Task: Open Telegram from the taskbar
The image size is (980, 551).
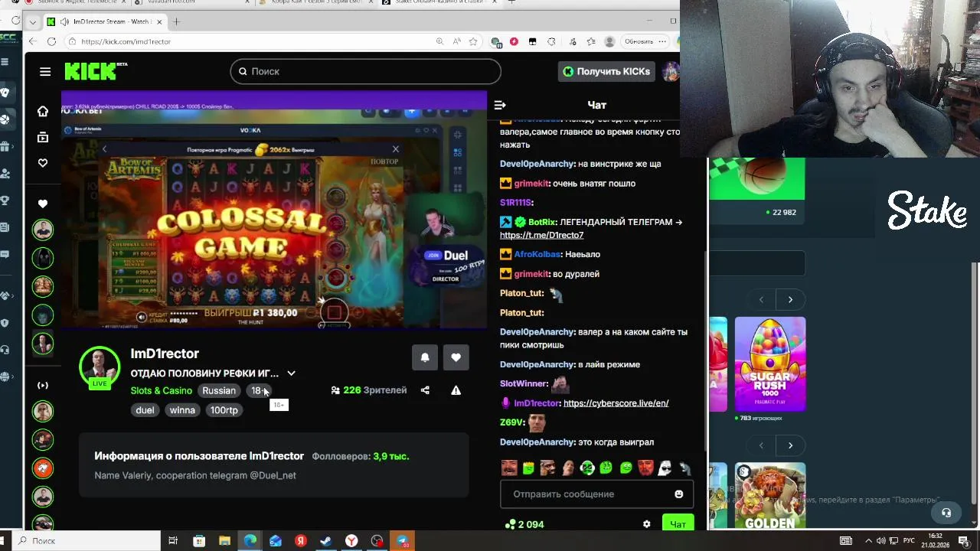Action: (402, 541)
